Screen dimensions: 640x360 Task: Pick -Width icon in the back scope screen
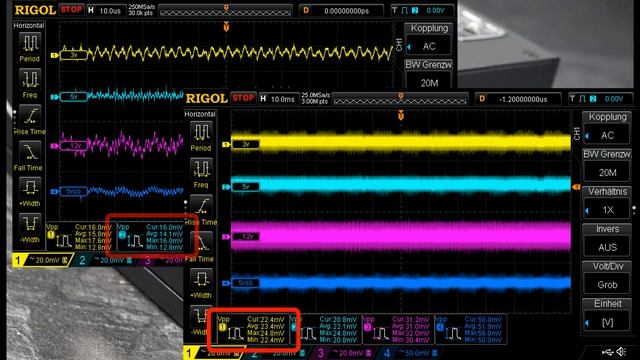30,223
